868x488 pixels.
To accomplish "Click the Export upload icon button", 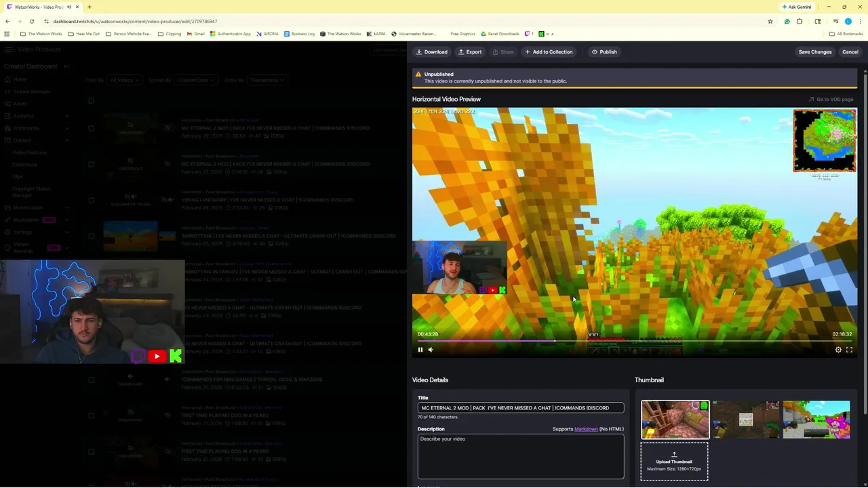I will point(470,52).
